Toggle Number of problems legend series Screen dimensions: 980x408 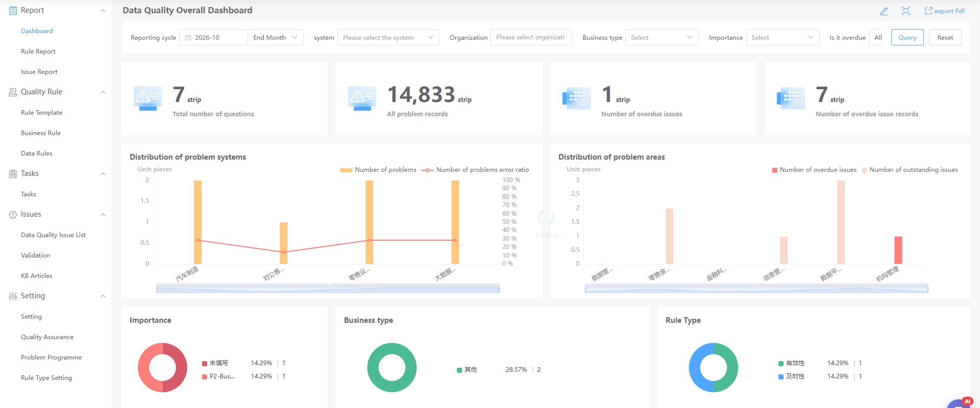pos(378,170)
